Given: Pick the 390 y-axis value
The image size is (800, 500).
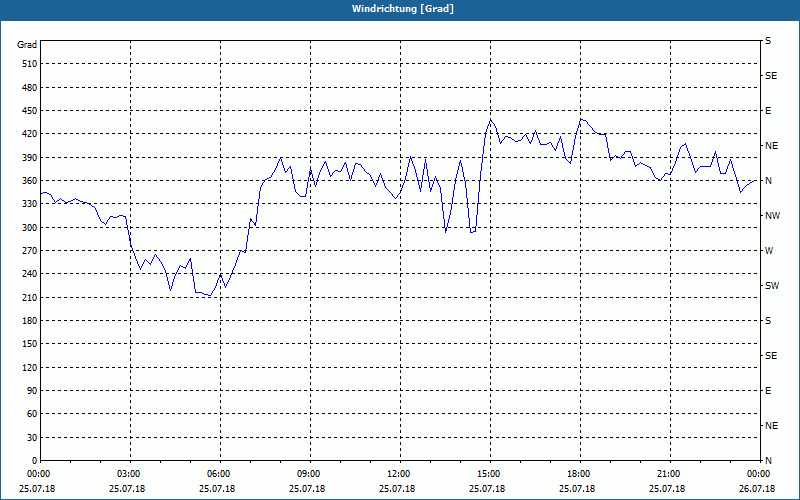Looking at the screenshot, I should tap(30, 158).
